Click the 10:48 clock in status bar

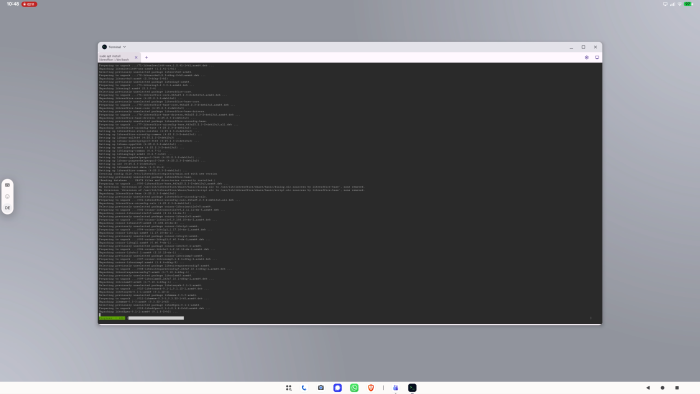[13, 4]
